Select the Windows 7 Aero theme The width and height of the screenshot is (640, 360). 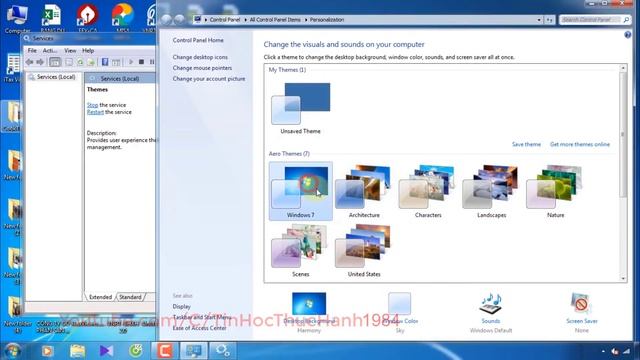[300, 191]
